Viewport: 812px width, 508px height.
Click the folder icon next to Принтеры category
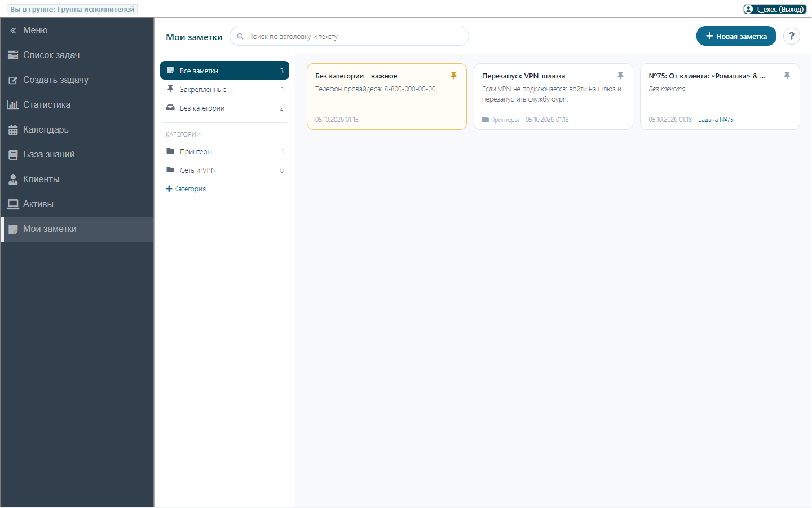tap(170, 151)
